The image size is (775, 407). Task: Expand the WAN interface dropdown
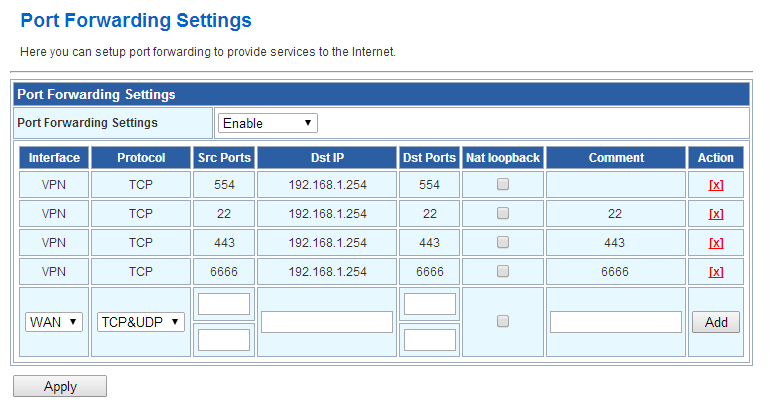click(x=54, y=322)
